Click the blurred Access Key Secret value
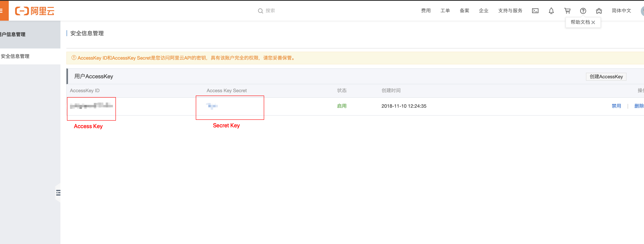 (x=212, y=106)
